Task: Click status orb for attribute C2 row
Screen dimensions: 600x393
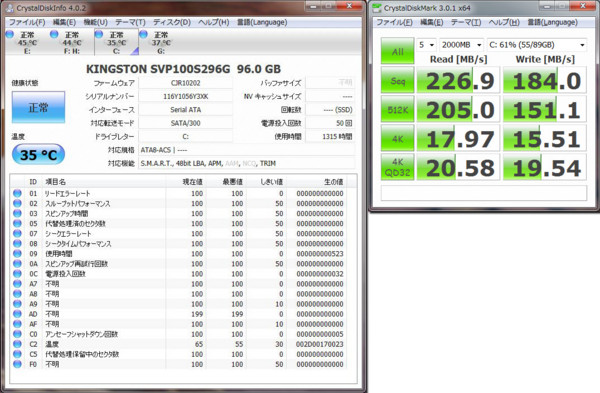Action: 17,344
